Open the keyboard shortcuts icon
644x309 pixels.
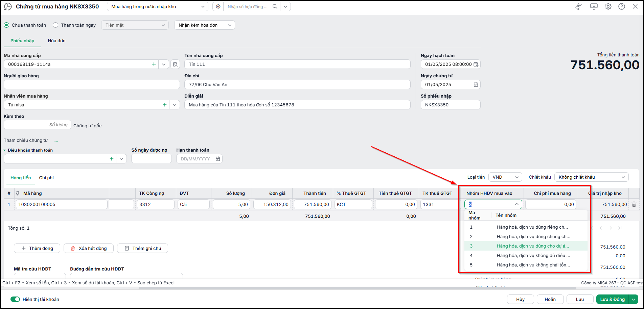pos(594,6)
